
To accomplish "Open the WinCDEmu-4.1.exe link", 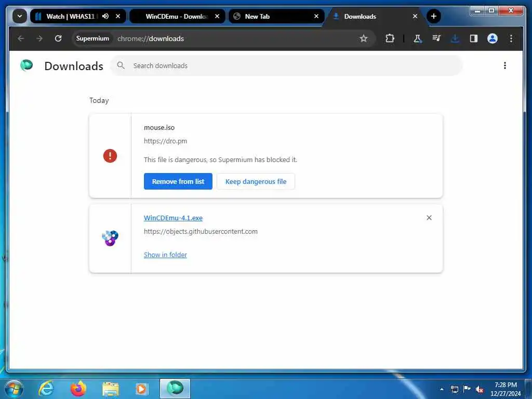I will coord(173,218).
